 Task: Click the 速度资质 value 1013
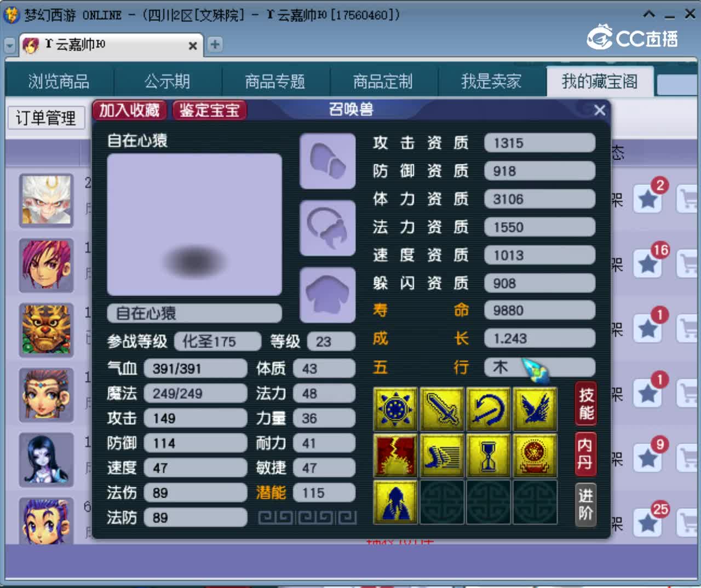tap(539, 255)
